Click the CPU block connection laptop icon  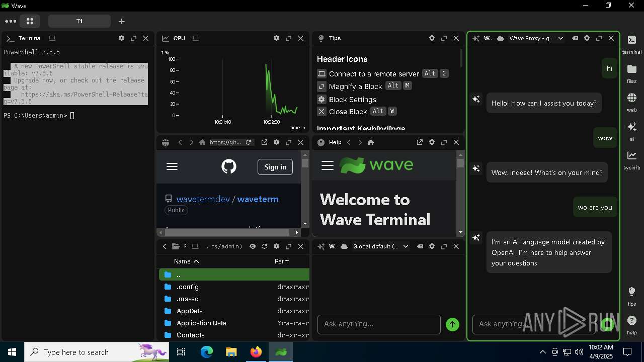196,38
